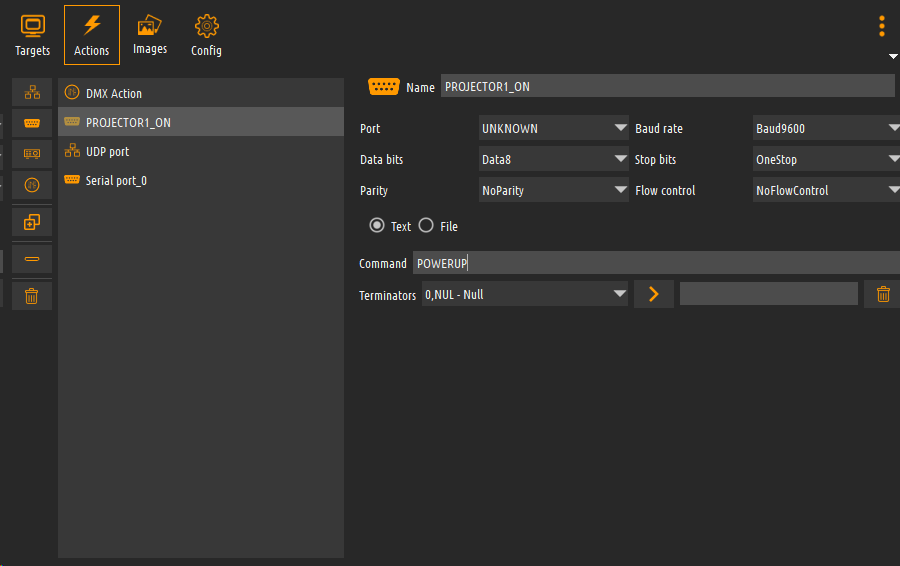Open the three-dot overflow menu
This screenshot has height=566, width=900.
882,26
